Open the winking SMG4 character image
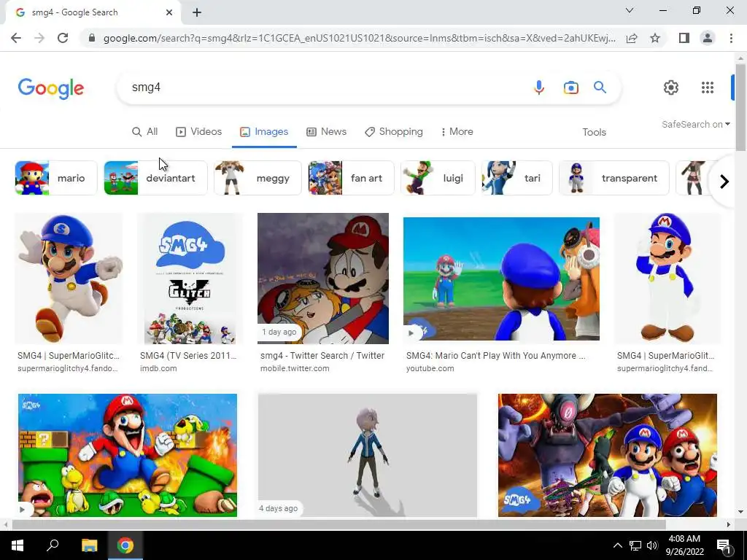Viewport: 747px width, 560px height. point(667,279)
